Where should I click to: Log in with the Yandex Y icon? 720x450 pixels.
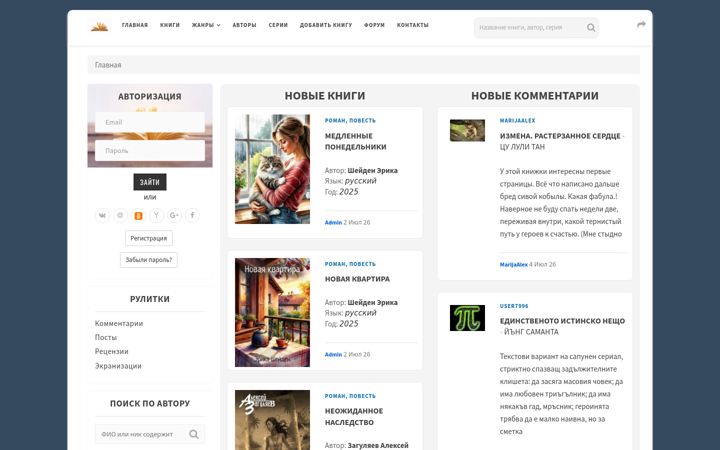(x=156, y=215)
